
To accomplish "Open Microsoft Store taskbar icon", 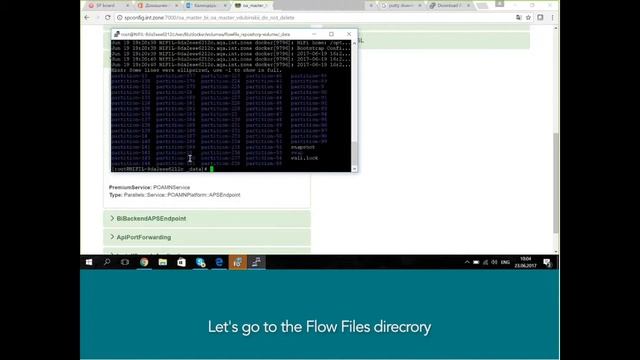I will pos(181,262).
